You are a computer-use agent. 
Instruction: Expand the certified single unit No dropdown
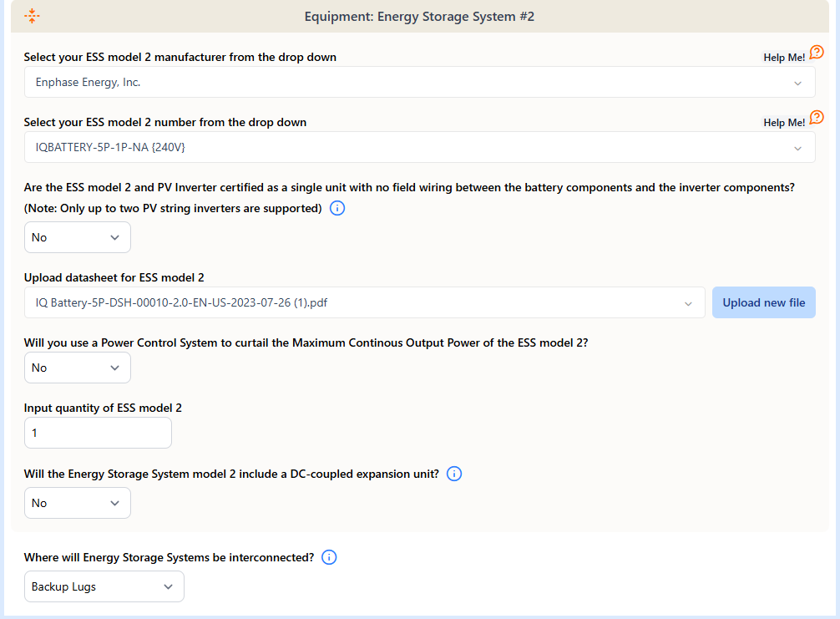(x=78, y=237)
